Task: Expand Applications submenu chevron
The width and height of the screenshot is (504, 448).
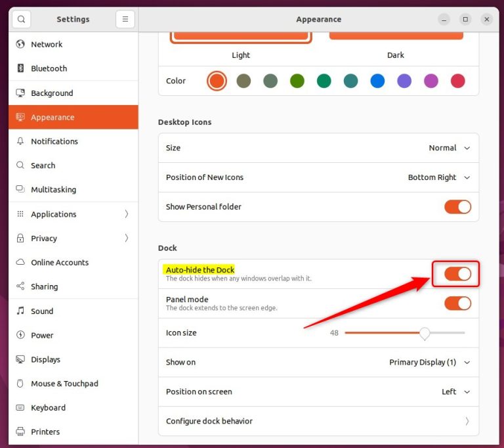Action: pyautogui.click(x=127, y=214)
